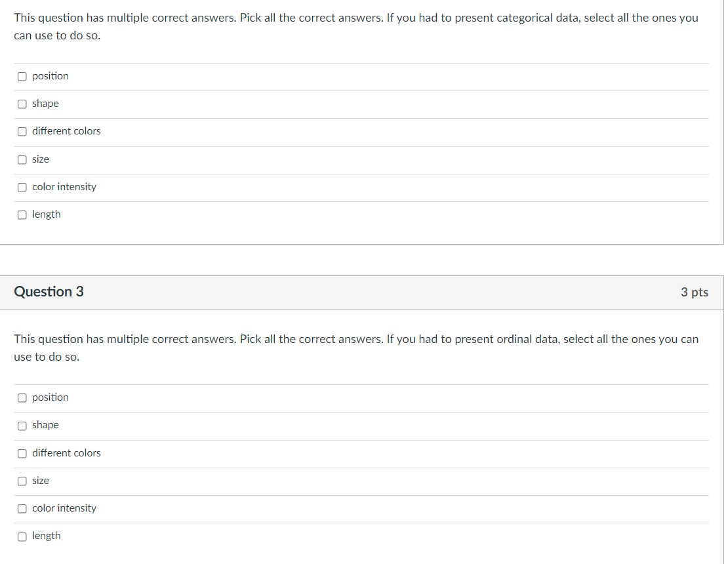728x564 pixels.
Task: Check the length option for categorical data
Action: click(x=22, y=214)
